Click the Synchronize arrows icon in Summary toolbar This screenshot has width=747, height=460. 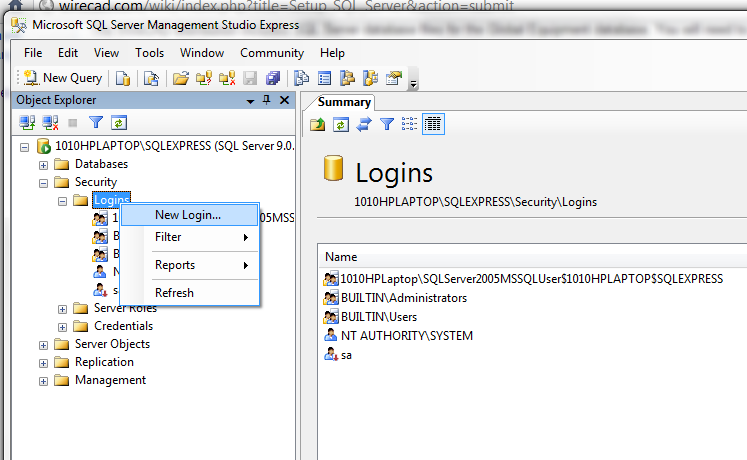(x=363, y=125)
